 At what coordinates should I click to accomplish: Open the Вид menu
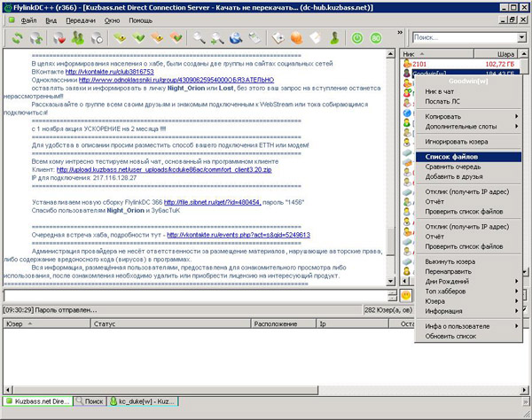tap(51, 20)
